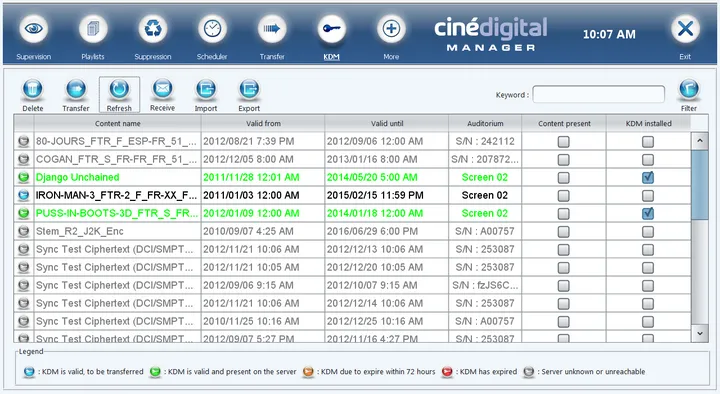Open the Supervision view
Screen dimensions: 720x394
[x=34, y=29]
